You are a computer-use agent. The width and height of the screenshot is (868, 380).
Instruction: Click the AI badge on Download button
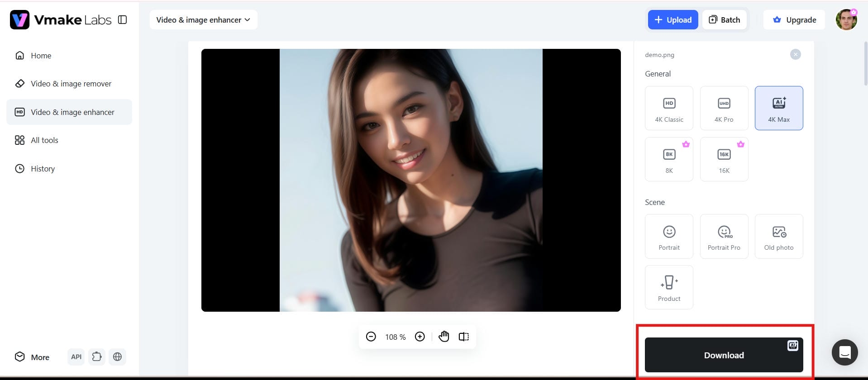(x=793, y=346)
